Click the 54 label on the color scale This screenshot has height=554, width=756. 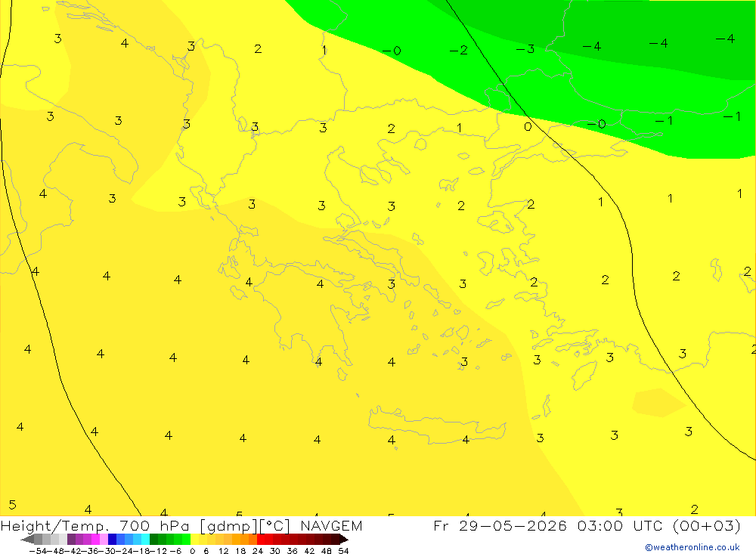coord(343,551)
